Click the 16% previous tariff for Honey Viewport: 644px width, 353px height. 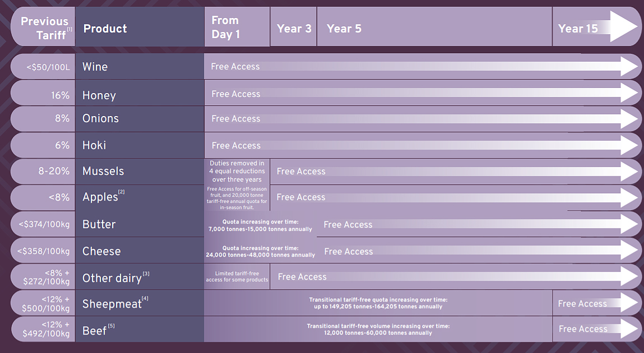[x=61, y=95]
